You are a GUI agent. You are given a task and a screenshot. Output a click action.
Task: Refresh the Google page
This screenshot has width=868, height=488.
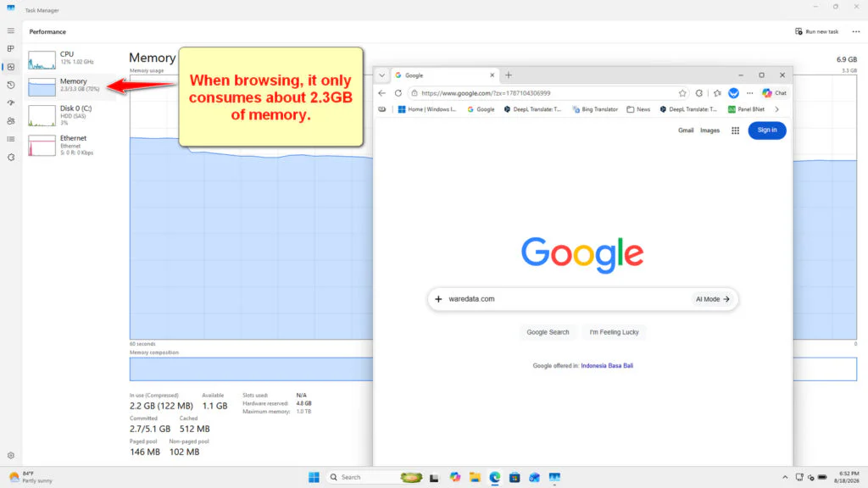coord(398,93)
